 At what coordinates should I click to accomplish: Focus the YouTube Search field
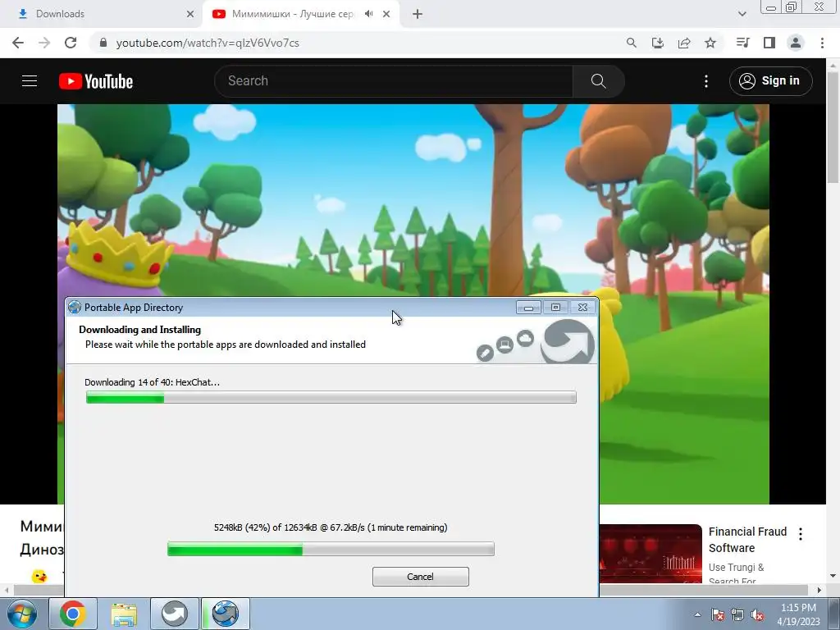394,81
